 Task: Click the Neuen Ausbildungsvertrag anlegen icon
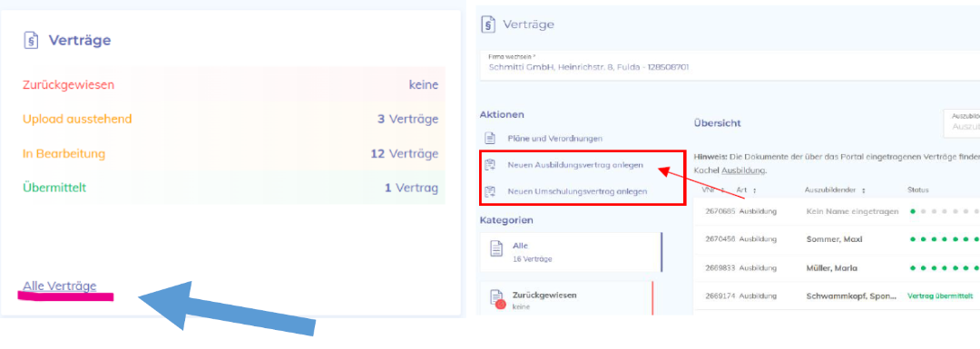point(490,165)
